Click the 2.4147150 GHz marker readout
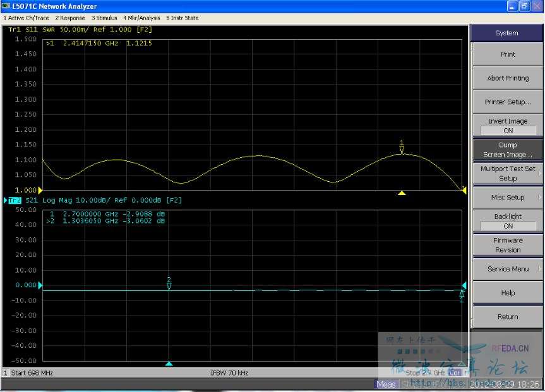Image resolution: width=545 pixels, height=392 pixels. [99, 44]
